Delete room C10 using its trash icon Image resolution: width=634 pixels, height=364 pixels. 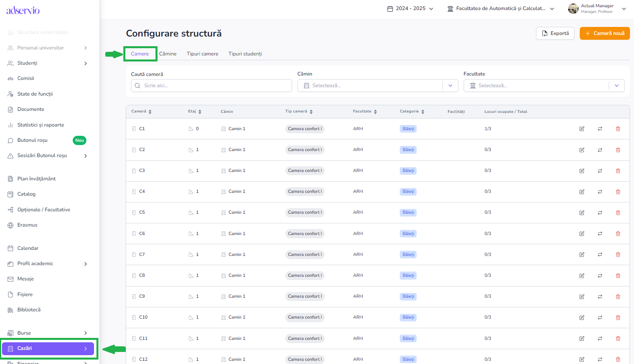[x=618, y=317]
